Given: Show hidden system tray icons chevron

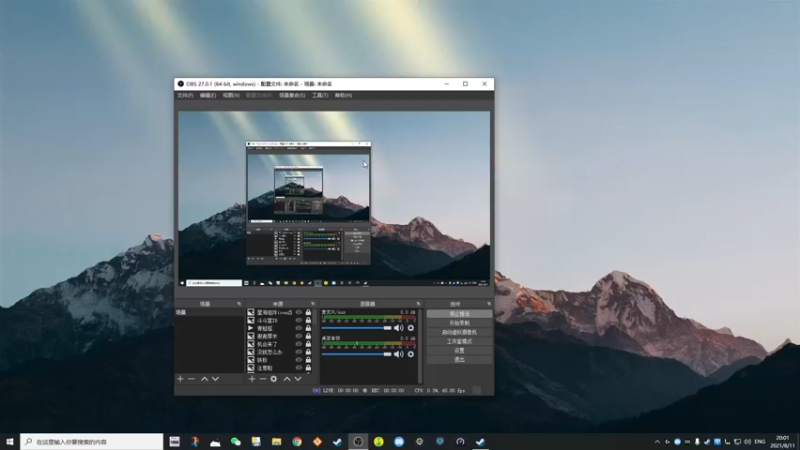Looking at the screenshot, I should coord(657,442).
